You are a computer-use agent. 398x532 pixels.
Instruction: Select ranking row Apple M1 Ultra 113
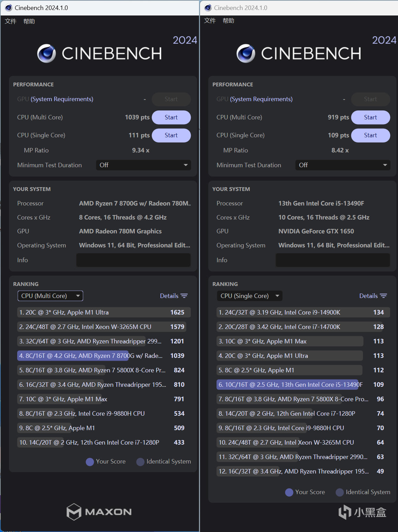pyautogui.click(x=303, y=356)
